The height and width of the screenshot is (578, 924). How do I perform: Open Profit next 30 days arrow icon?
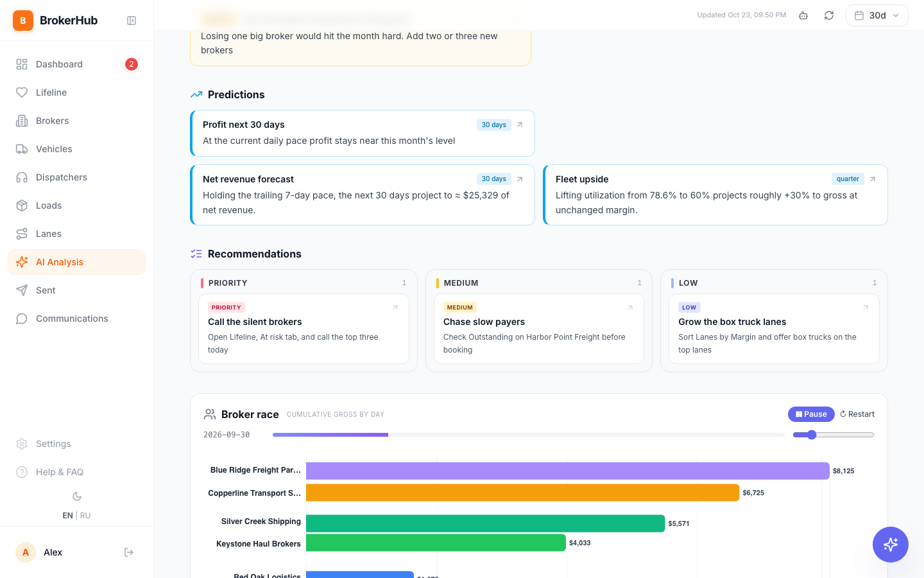520,125
